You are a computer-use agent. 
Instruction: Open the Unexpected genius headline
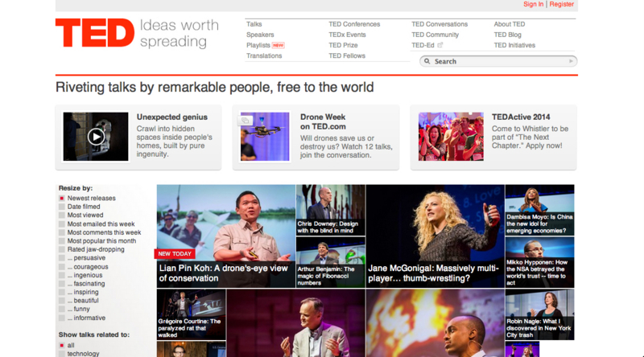[172, 117]
